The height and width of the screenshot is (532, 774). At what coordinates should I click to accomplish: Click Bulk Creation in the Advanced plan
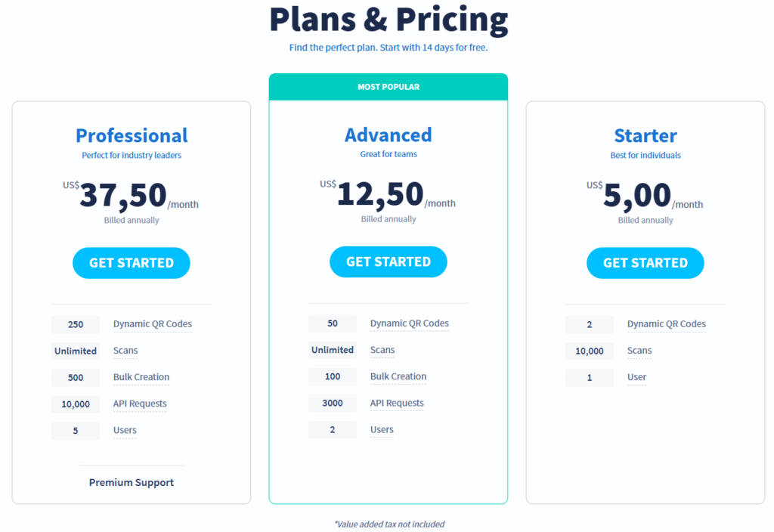[x=398, y=376]
